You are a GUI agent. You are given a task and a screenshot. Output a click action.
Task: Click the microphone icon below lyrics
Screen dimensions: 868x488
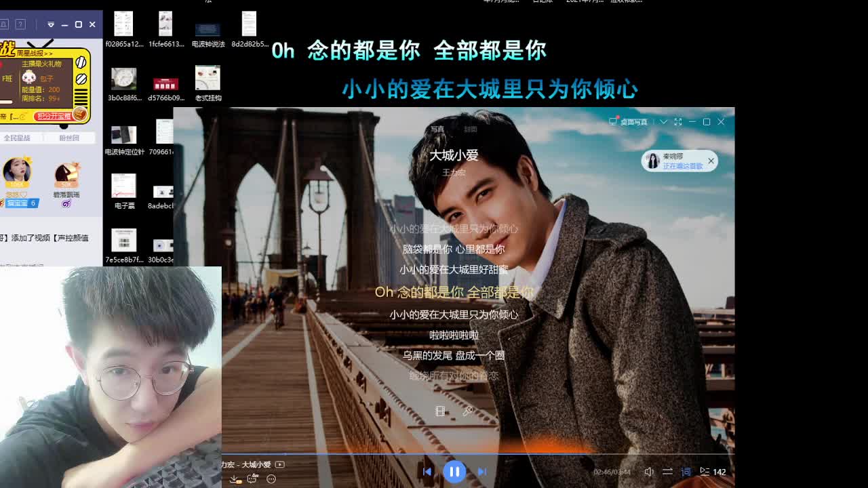pyautogui.click(x=467, y=411)
